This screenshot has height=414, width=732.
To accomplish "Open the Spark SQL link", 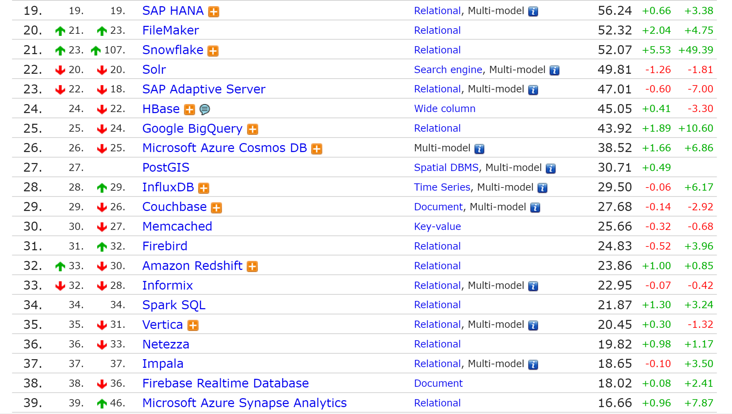I will (x=174, y=305).
